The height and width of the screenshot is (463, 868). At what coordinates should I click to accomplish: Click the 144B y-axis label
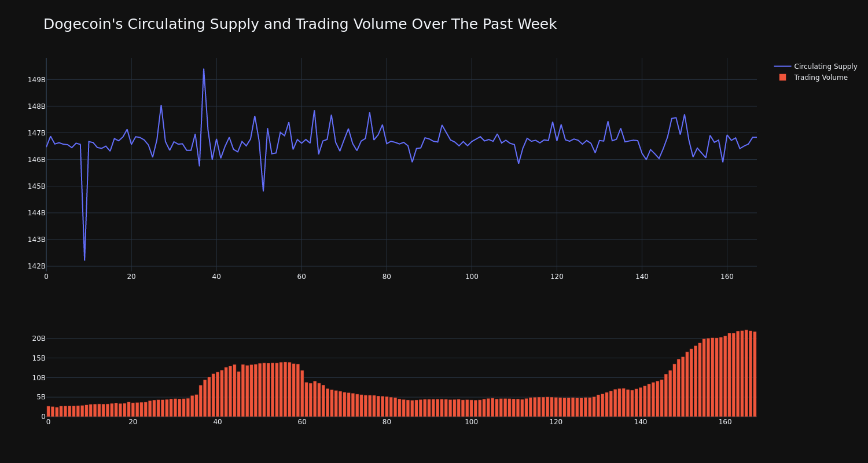pos(36,213)
